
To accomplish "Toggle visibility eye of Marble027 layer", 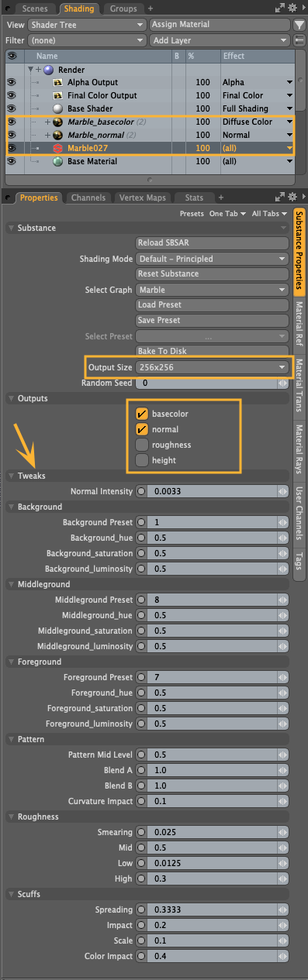I will 11,148.
